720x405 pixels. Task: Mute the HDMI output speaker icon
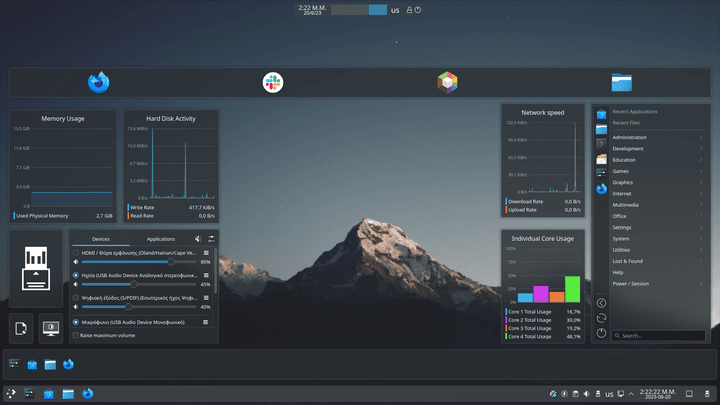point(76,261)
